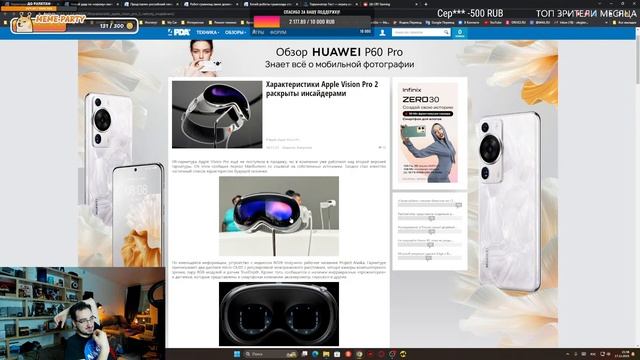The image size is (640, 360).
Task: Open the Яндекс Перевод bookmark
Action: pyautogui.click(x=409, y=22)
